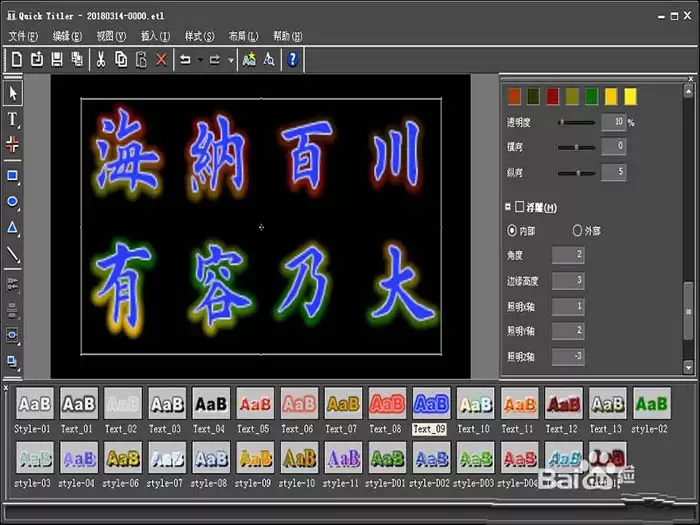Click the red X delete icon
700x525 pixels.
(161, 59)
